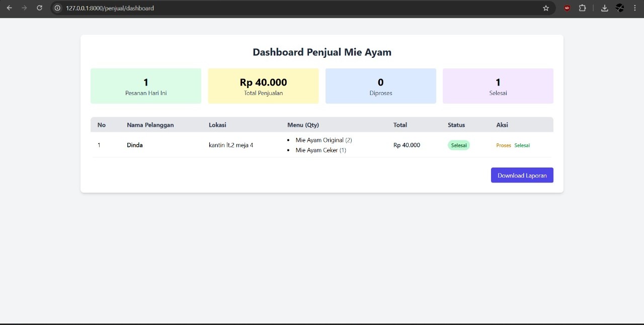Click the Selesai status badge
Image resolution: width=644 pixels, height=325 pixels.
pyautogui.click(x=458, y=145)
